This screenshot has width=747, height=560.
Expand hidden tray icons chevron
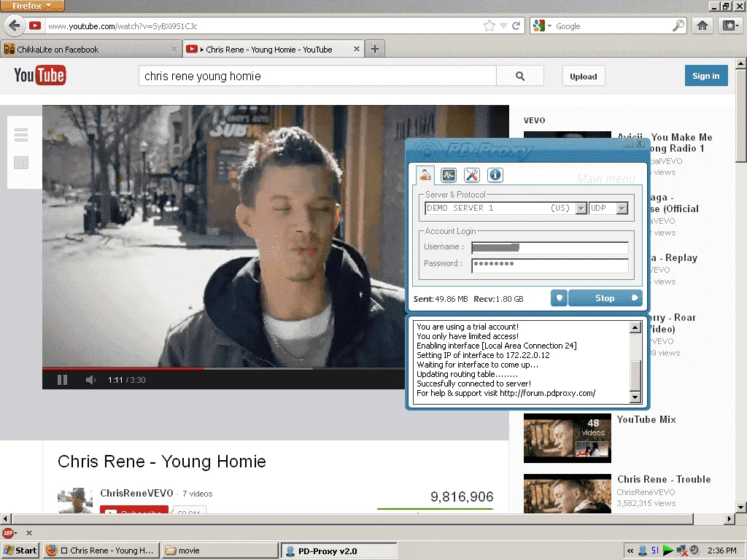630,551
